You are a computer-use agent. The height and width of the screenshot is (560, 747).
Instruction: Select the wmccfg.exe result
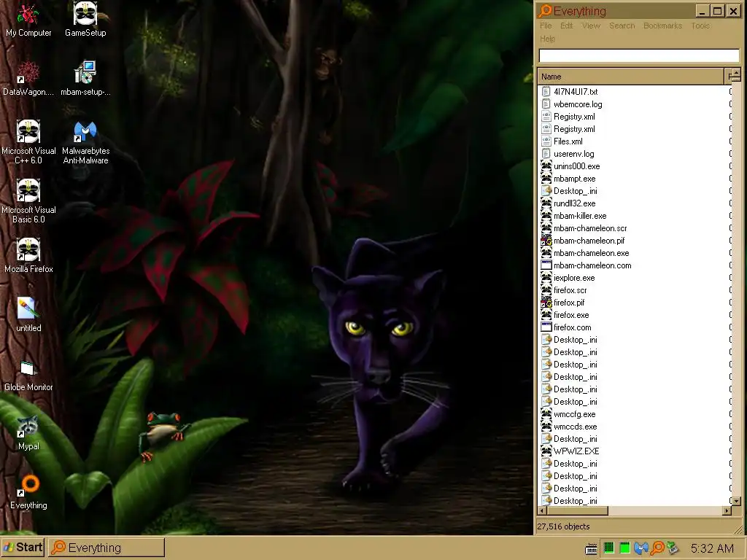tap(574, 414)
